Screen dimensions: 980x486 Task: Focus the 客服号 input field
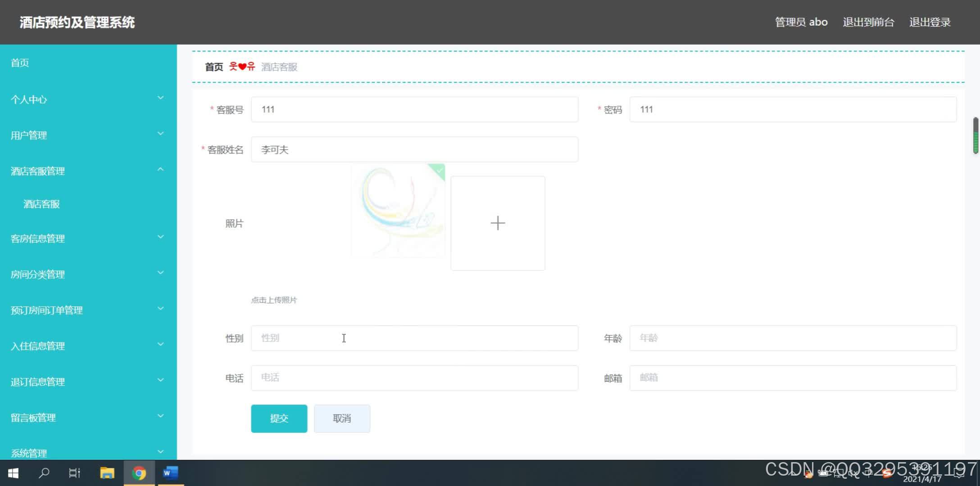pyautogui.click(x=414, y=109)
